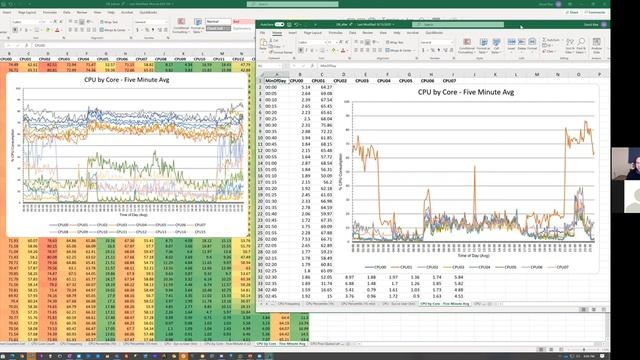Image resolution: width=640 pixels, height=360 pixels.
Task: Open Conditional Formatting in front Excel window
Action: pyautogui.click(x=467, y=46)
